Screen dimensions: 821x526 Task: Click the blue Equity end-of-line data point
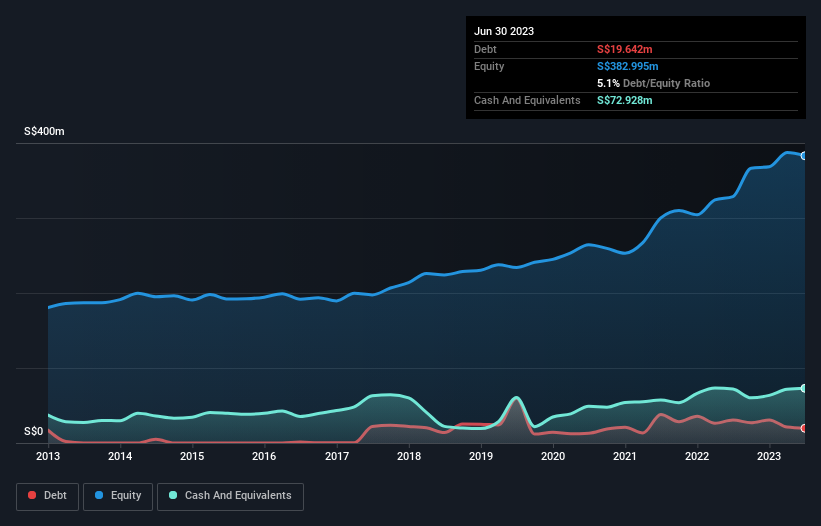click(x=804, y=155)
